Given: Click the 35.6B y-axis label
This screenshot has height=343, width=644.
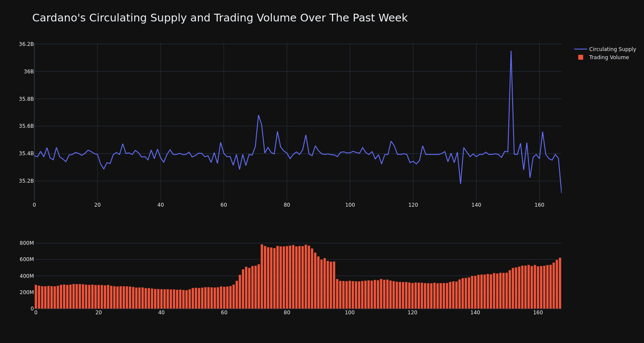Looking at the screenshot, I should [x=26, y=126].
